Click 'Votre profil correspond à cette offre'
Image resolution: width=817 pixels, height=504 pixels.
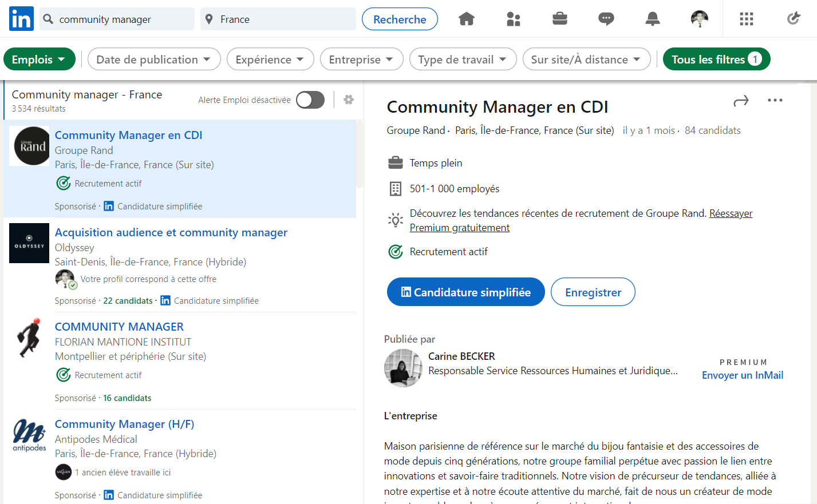pyautogui.click(x=148, y=279)
